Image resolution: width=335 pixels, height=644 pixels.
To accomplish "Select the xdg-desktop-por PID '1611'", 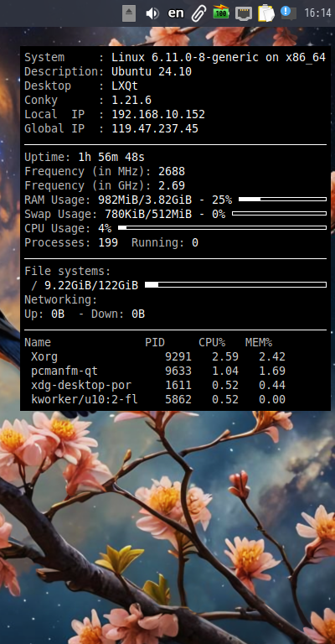I will 178,385.
